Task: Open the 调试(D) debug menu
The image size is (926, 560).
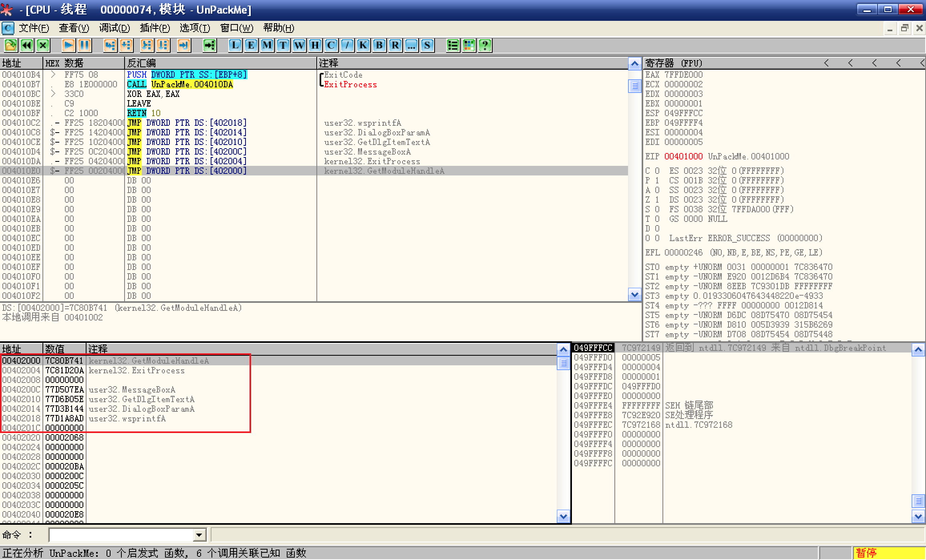Action: tap(115, 28)
